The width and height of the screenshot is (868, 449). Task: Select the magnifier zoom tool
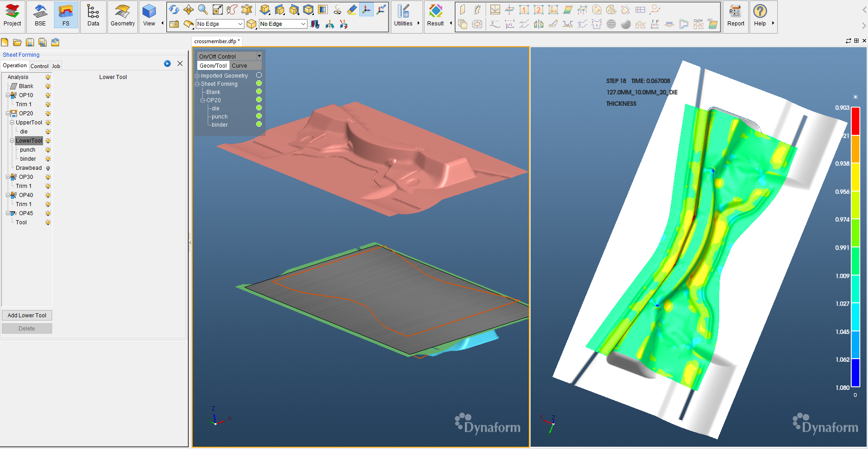coord(203,10)
